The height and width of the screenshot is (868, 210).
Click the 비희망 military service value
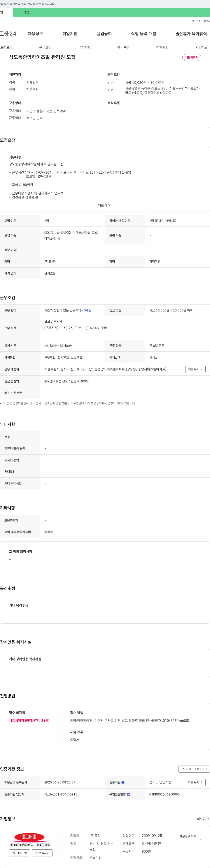(49, 532)
